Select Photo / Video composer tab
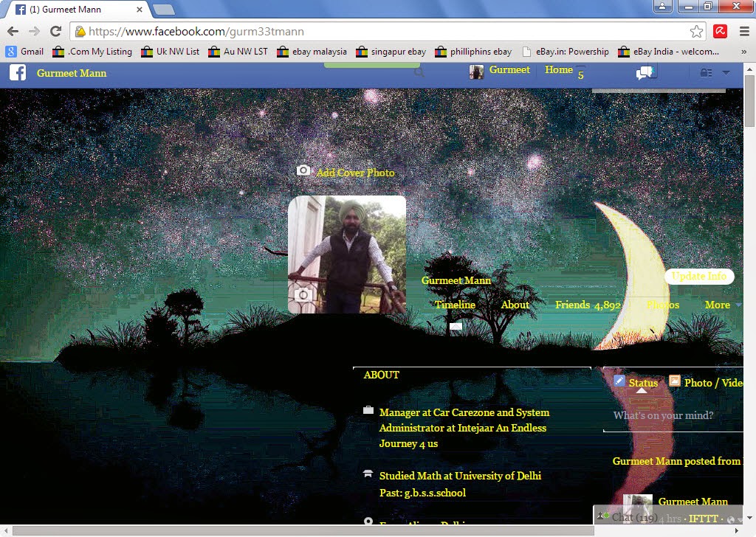Viewport: 756px width, 537px height. click(x=714, y=382)
